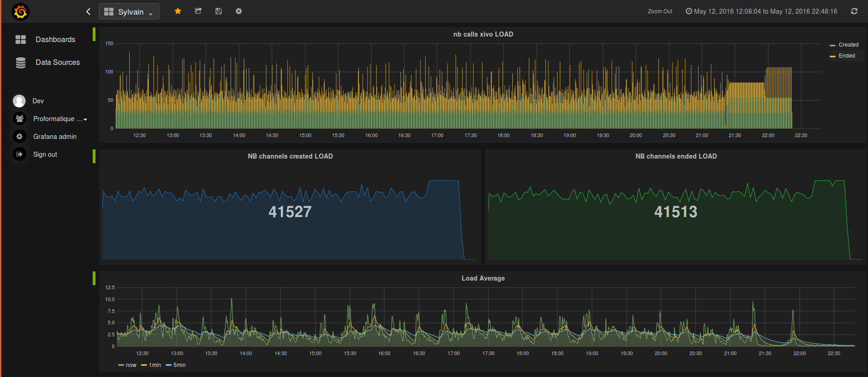Screen dimensions: 868x377
Task: Click the Sign out arrow icon
Action: [19, 154]
